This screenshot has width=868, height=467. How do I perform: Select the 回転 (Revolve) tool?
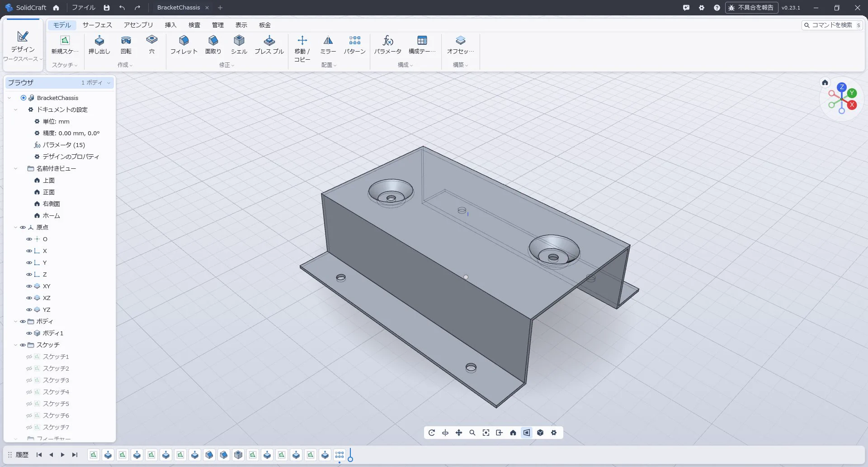(126, 45)
